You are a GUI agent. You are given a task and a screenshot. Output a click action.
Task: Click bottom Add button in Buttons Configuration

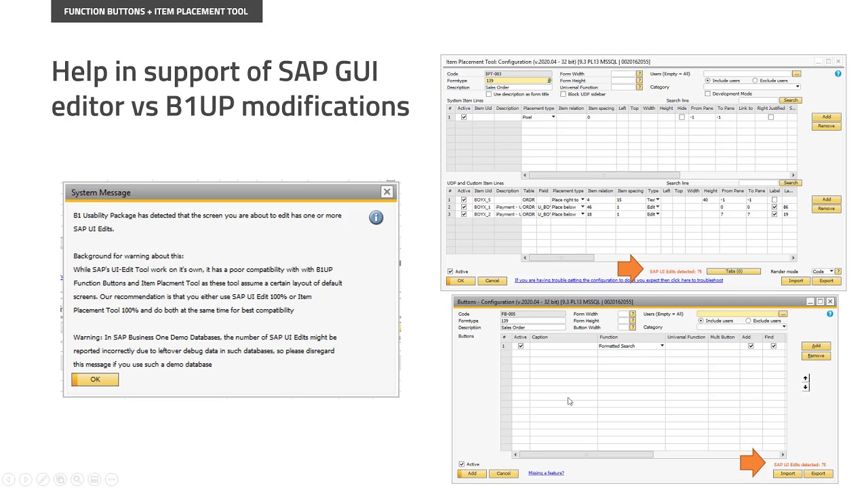pos(472,473)
